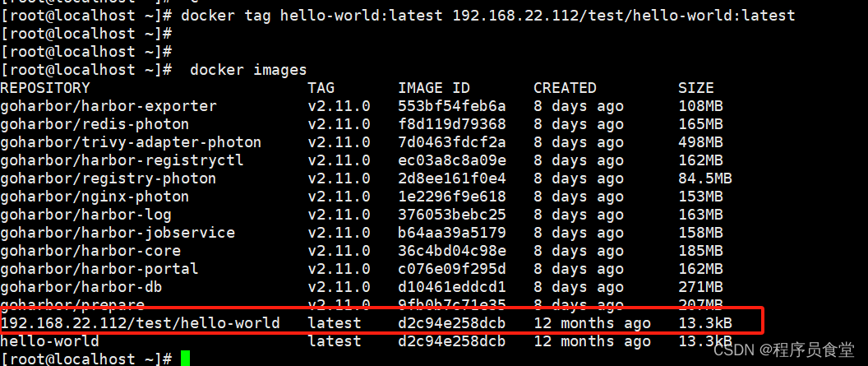Click size value 498MB
The height and width of the screenshot is (366, 868).
click(x=700, y=142)
